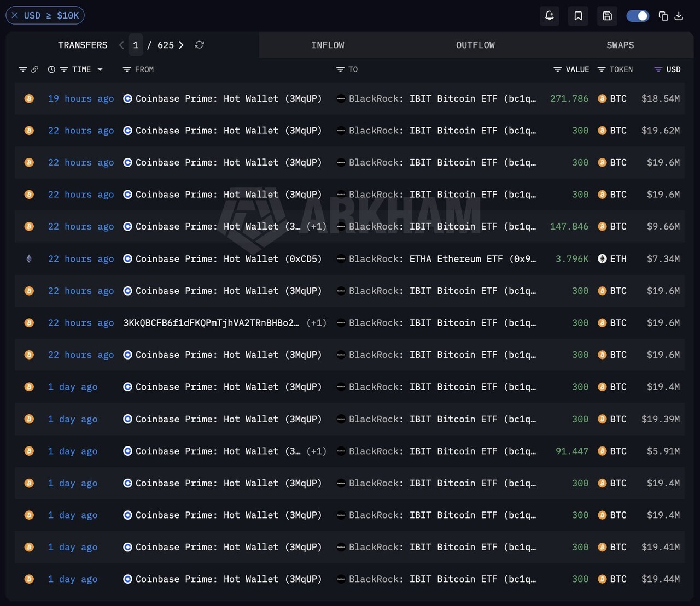Open the TO column filter
Image resolution: width=700 pixels, height=606 pixels.
[x=340, y=69]
